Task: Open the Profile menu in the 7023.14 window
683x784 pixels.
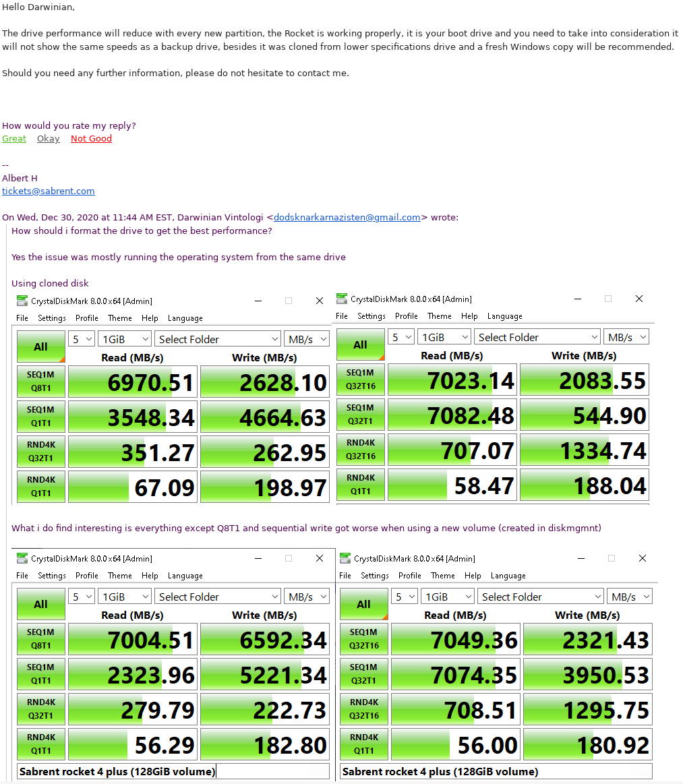Action: click(407, 316)
